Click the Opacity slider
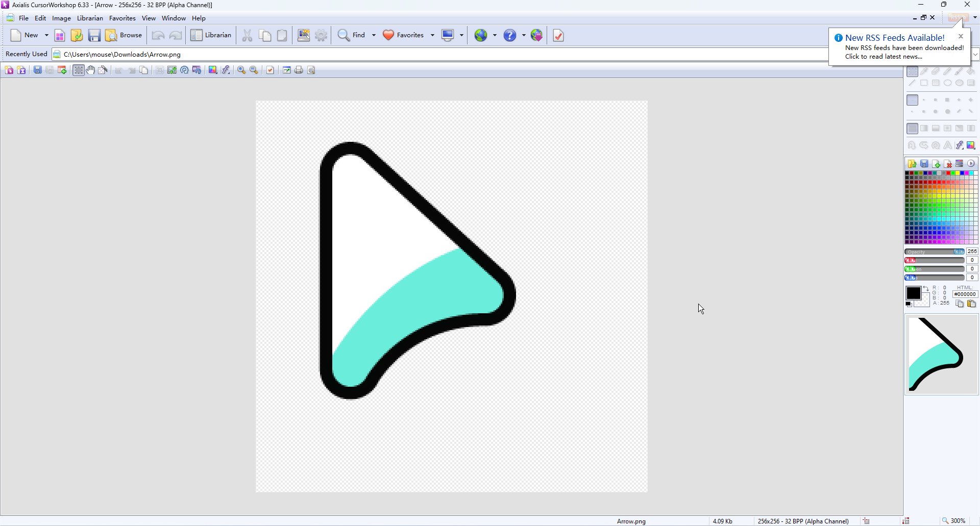Screen dimensions: 980x526 [x=934, y=252]
